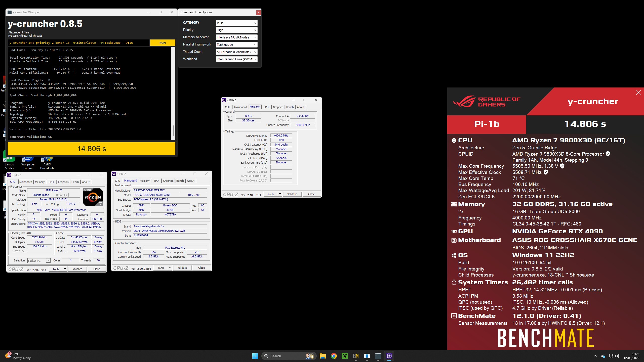Screen dimensions: 644x362
Task: Click Max Core Frequency verified shield icon
Action: tap(562, 166)
